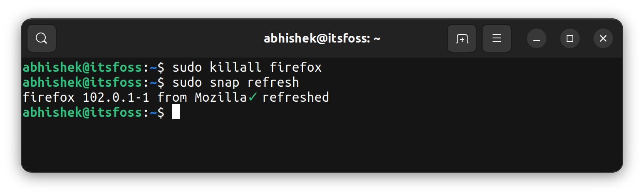Click the word Mozilla in output
This screenshot has width=644, height=196.
pos(220,97)
